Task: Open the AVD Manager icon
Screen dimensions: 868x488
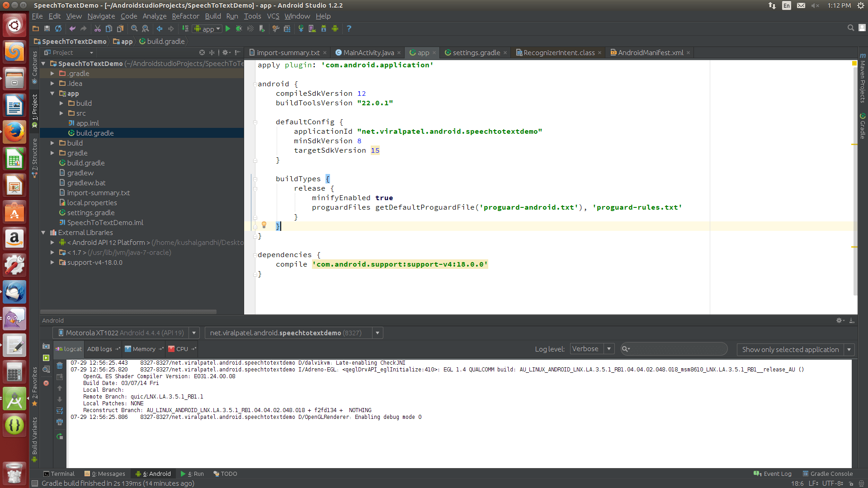Action: pyautogui.click(x=312, y=28)
